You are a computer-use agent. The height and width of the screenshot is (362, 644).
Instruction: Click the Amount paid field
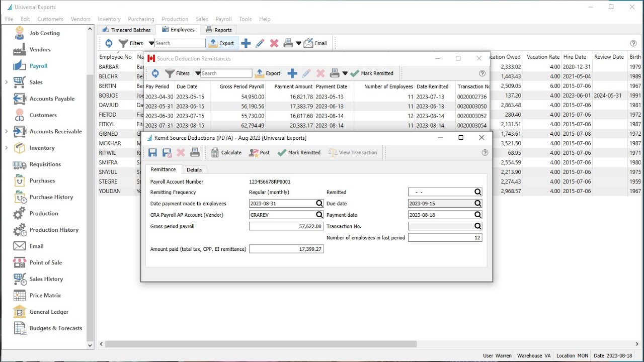tap(286, 249)
